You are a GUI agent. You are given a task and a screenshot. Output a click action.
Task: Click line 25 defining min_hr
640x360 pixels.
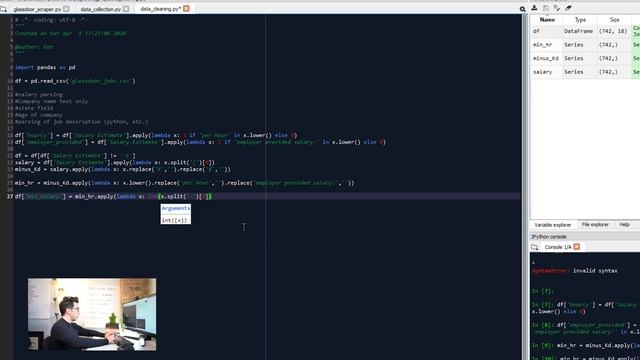184,183
